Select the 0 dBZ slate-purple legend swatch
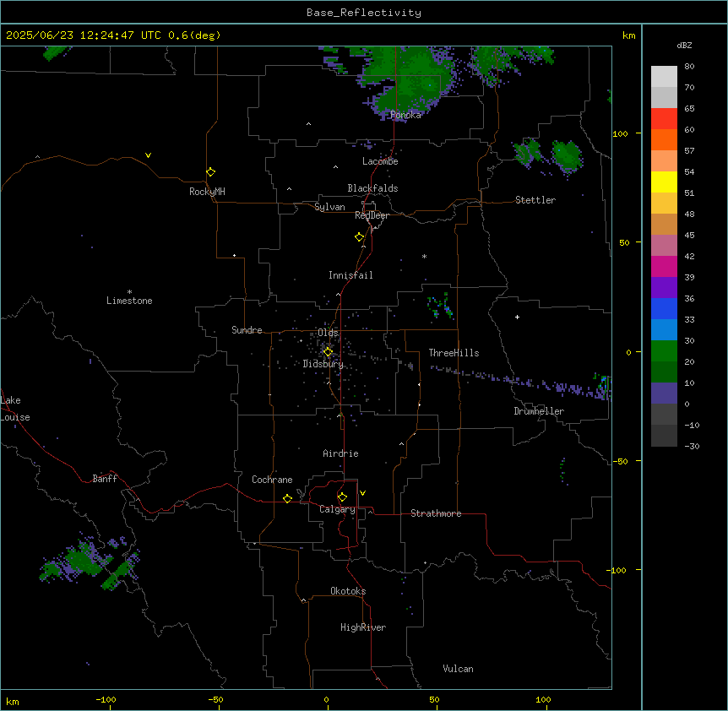Image resolution: width=728 pixels, height=711 pixels. [664, 393]
